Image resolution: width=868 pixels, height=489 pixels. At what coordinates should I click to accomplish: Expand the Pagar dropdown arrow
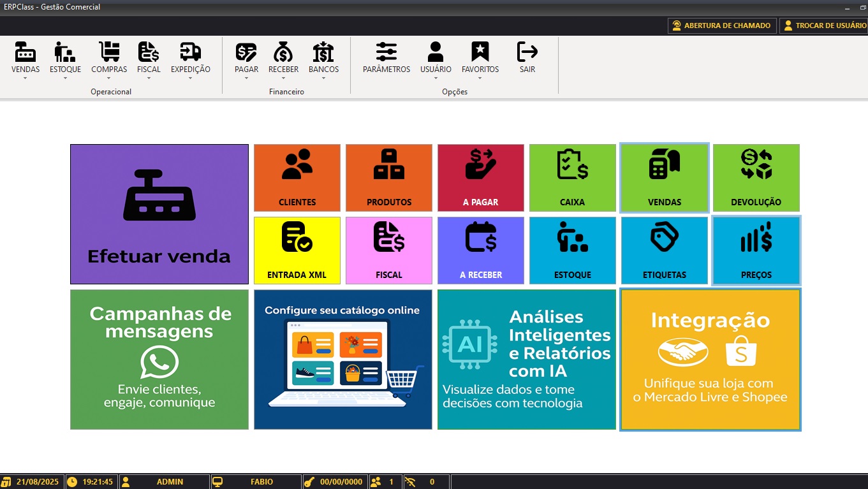[246, 78]
